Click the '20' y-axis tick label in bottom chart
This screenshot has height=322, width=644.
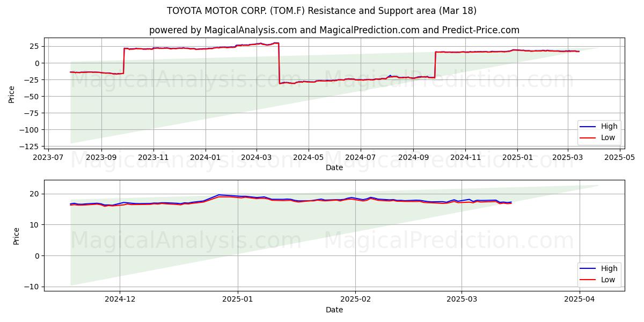point(35,194)
